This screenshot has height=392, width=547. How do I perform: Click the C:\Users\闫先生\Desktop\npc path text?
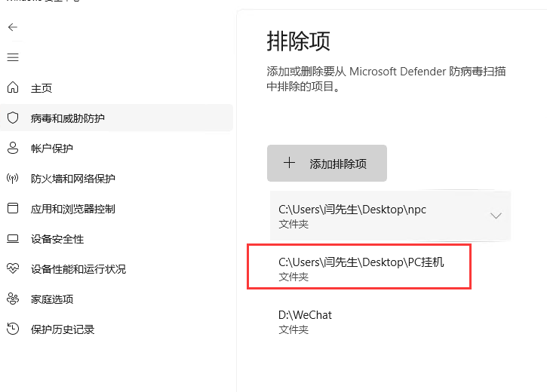pos(352,210)
